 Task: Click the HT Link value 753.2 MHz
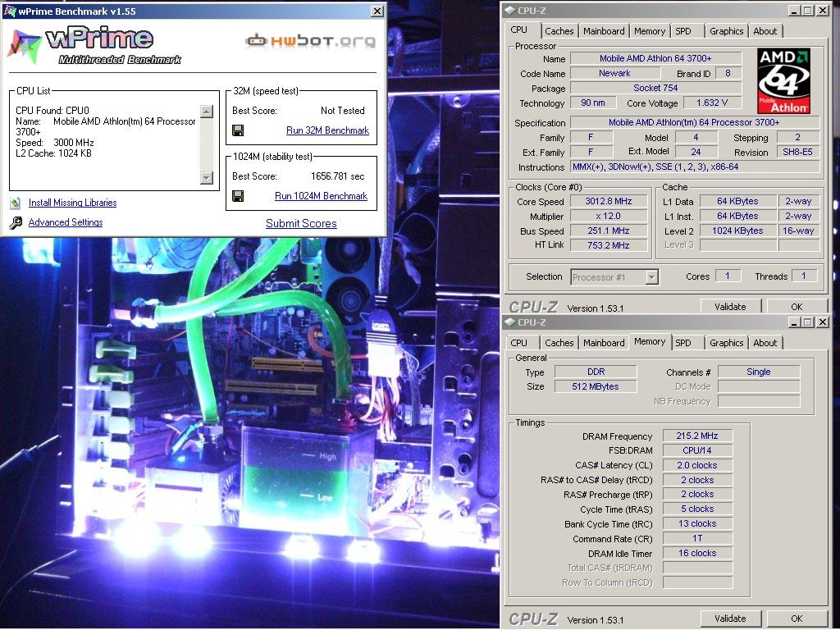coord(609,245)
